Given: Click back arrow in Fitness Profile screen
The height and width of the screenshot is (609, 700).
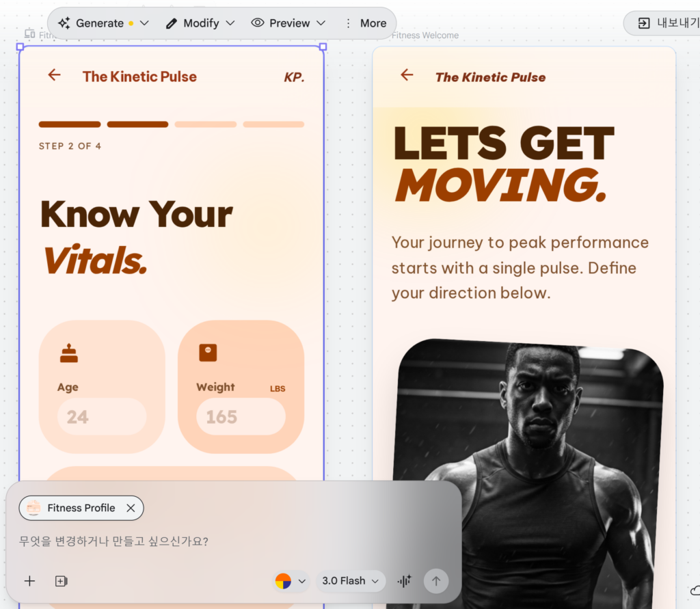Looking at the screenshot, I should coord(55,75).
